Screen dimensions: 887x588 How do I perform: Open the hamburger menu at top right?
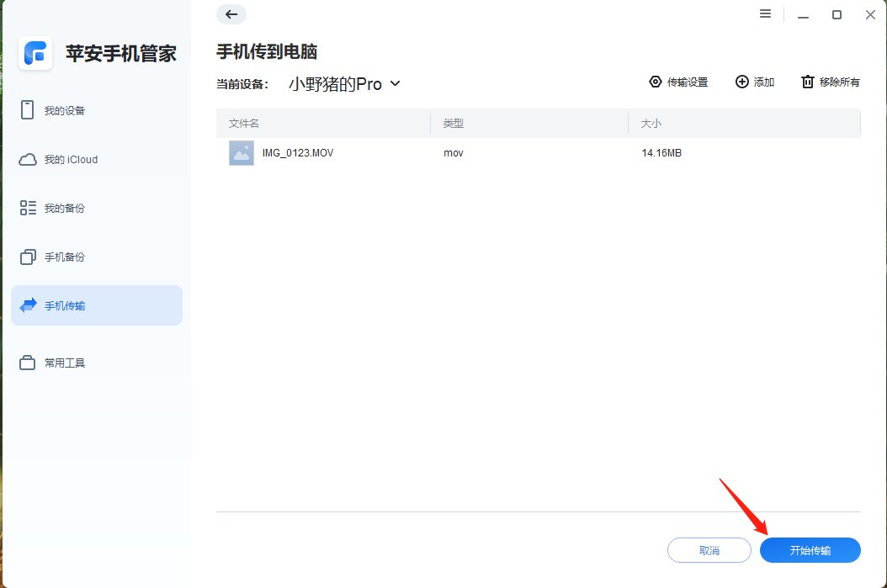tap(764, 13)
